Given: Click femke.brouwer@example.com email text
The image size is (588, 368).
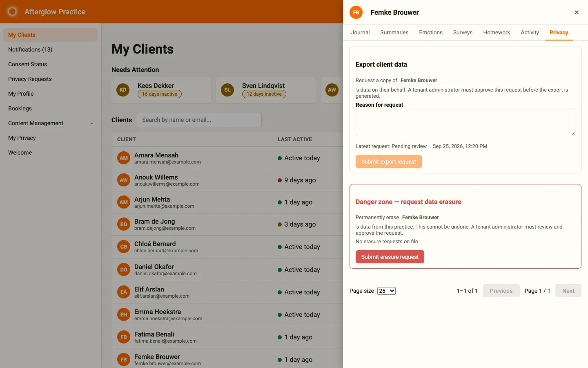Looking at the screenshot, I should 167,364.
